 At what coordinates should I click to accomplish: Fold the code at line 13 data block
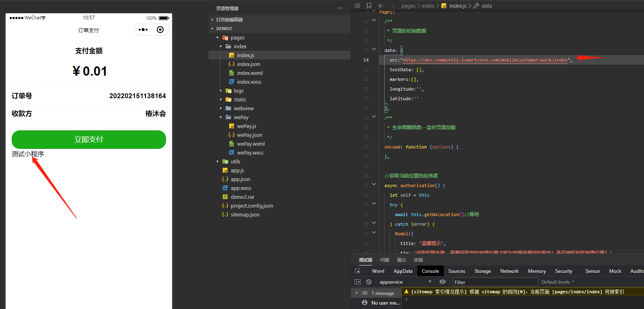374,49
